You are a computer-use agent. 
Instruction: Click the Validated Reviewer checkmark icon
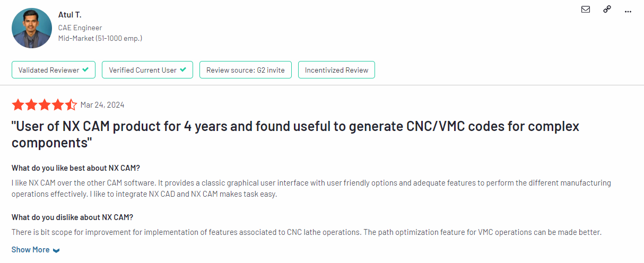click(85, 70)
